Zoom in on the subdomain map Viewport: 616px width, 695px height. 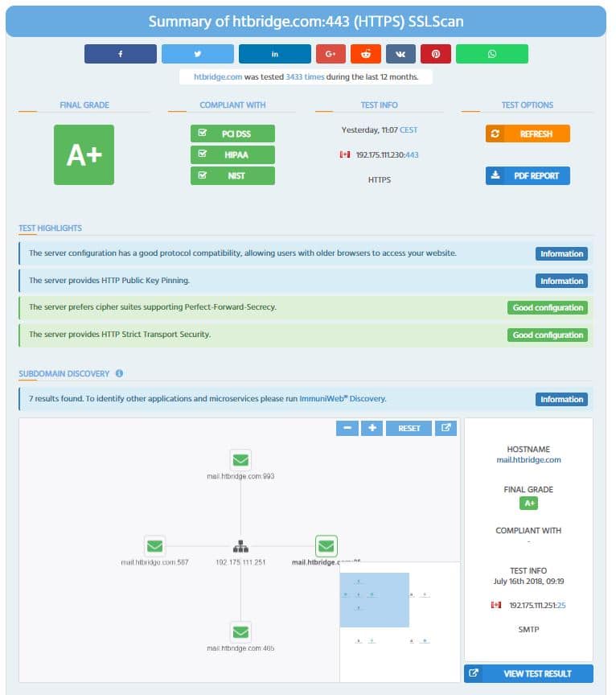(372, 428)
